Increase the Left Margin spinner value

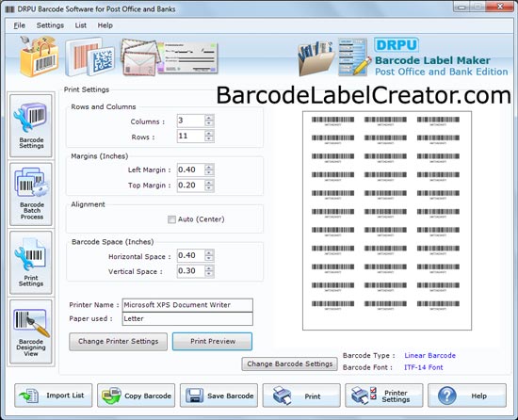[x=209, y=167]
